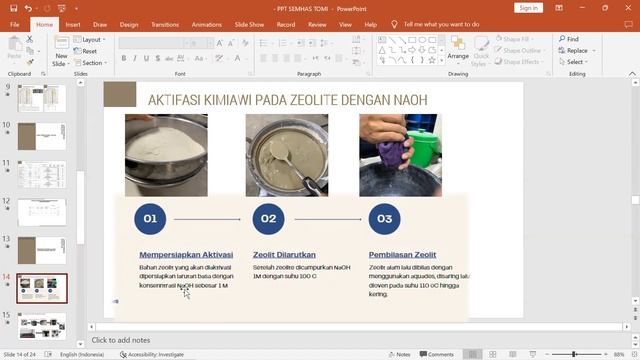Switch to Normal view icon
640x360 pixels.
472,354
